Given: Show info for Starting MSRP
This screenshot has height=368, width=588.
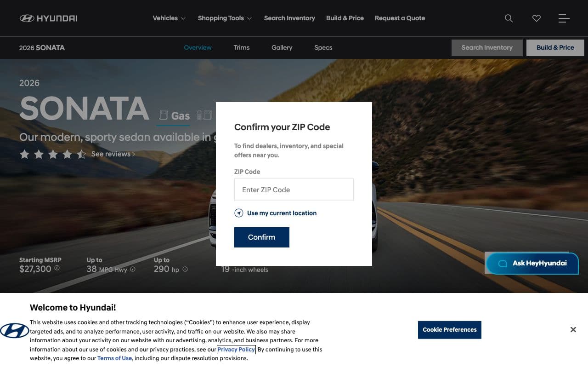Looking at the screenshot, I should pos(57,268).
